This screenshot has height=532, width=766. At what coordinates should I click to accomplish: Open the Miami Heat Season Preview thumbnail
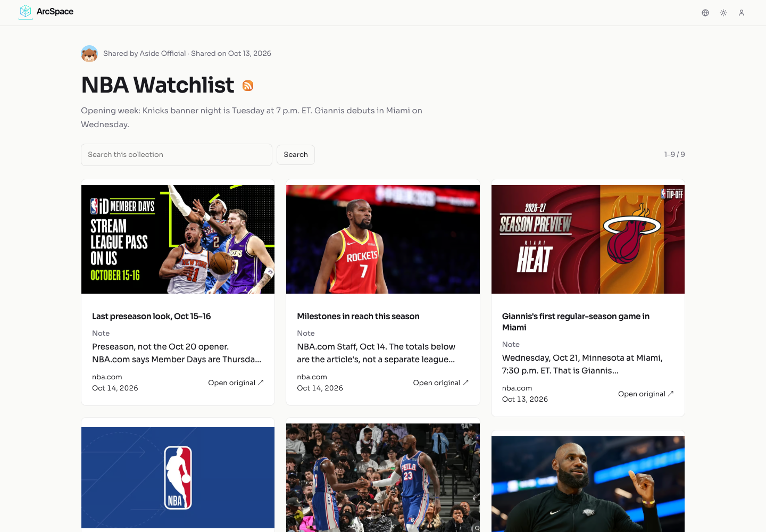pyautogui.click(x=588, y=239)
